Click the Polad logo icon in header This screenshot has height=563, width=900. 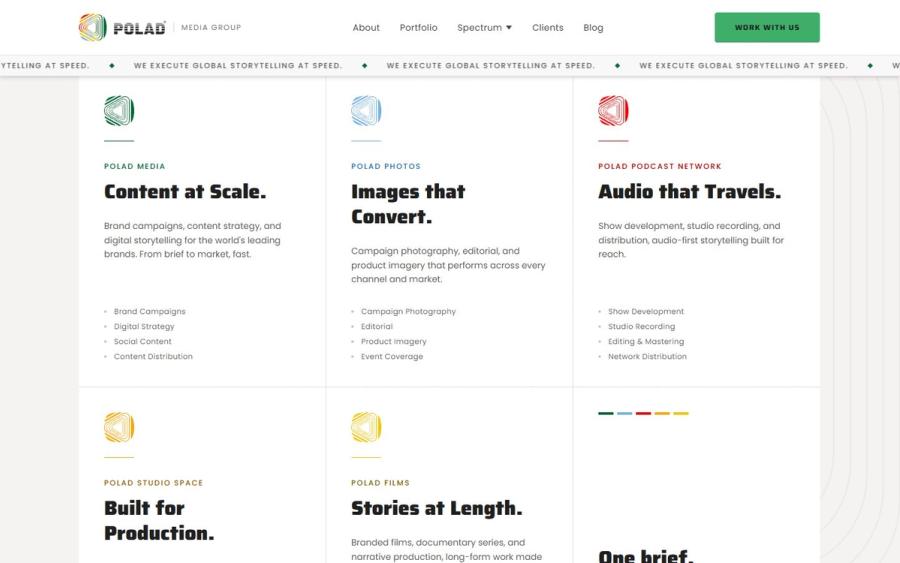pyautogui.click(x=92, y=27)
